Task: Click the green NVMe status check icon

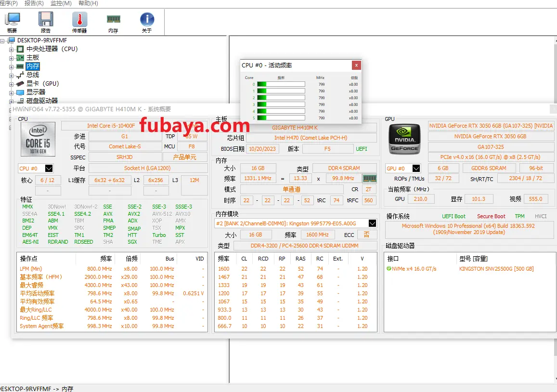Action: tap(389, 269)
